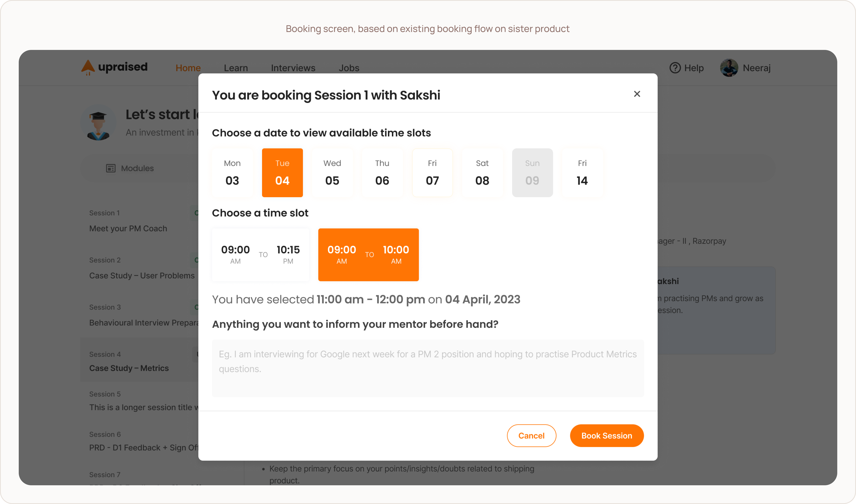The image size is (856, 504).
Task: Select date Wed 05
Action: click(x=332, y=173)
